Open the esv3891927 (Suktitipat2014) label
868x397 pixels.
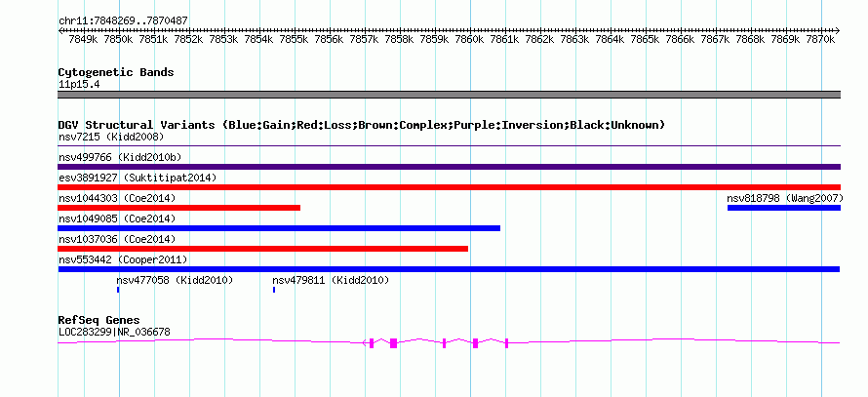(138, 178)
